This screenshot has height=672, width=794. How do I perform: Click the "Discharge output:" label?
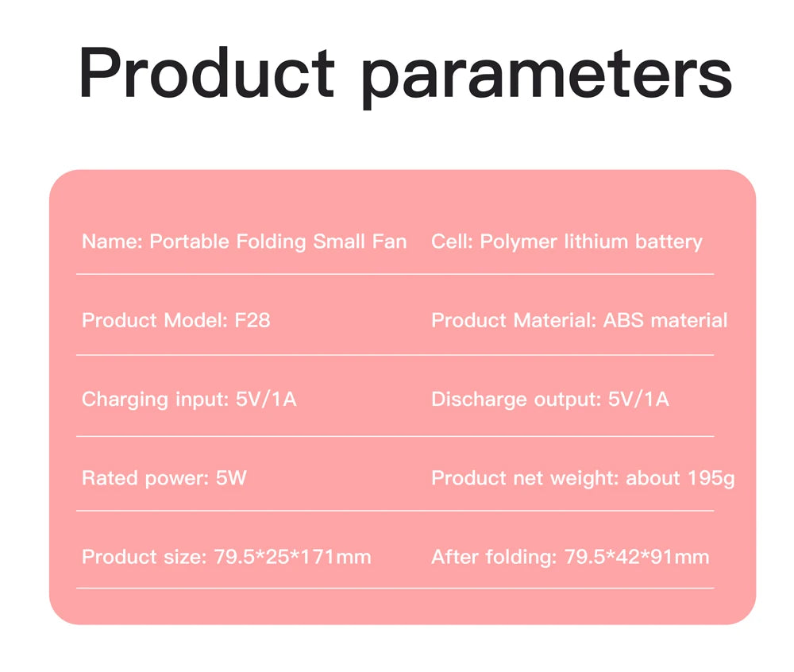coord(516,399)
